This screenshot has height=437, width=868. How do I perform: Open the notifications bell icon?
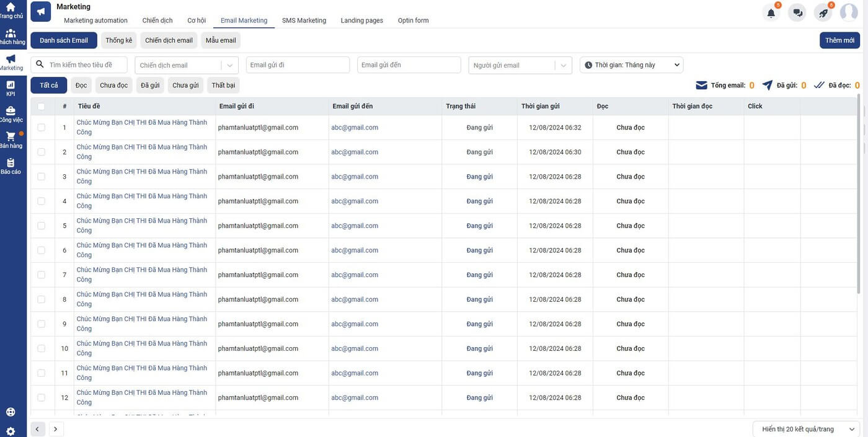tap(771, 13)
